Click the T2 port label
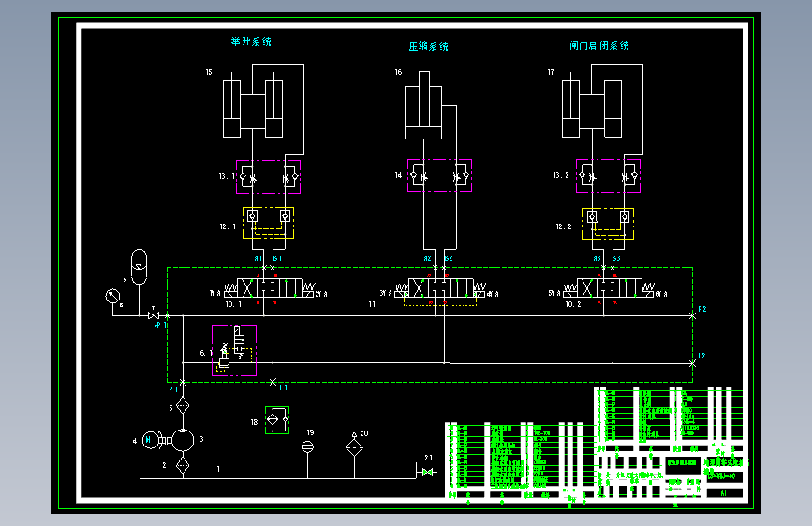 click(x=701, y=356)
